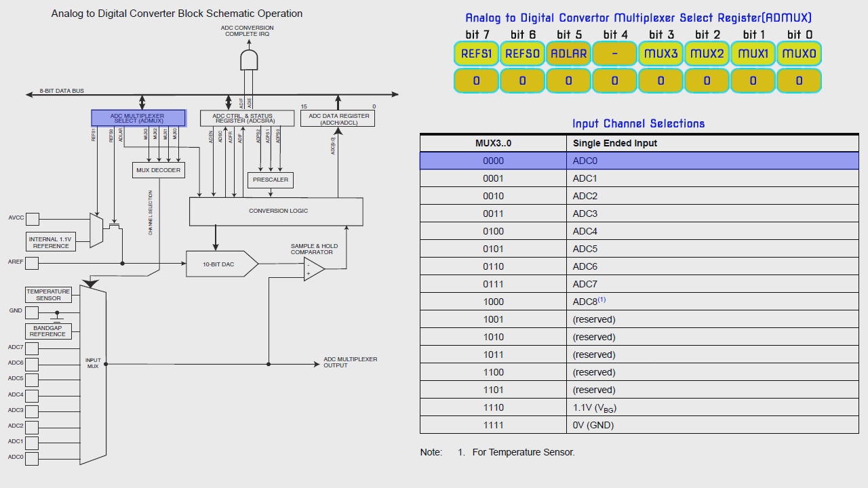Click the INPUT MUX block

93,374
